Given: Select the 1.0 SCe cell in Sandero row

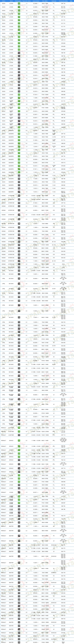Looking at the screenshot, I should tap(54, 146).
